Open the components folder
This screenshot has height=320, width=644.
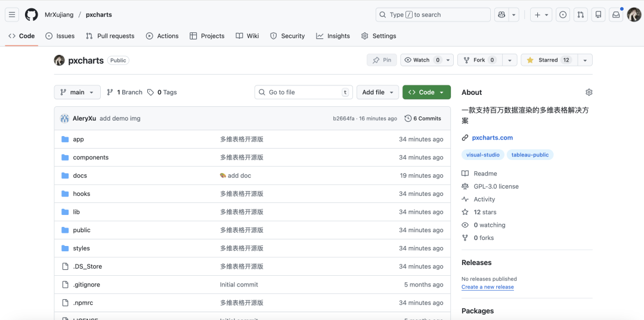[91, 158]
